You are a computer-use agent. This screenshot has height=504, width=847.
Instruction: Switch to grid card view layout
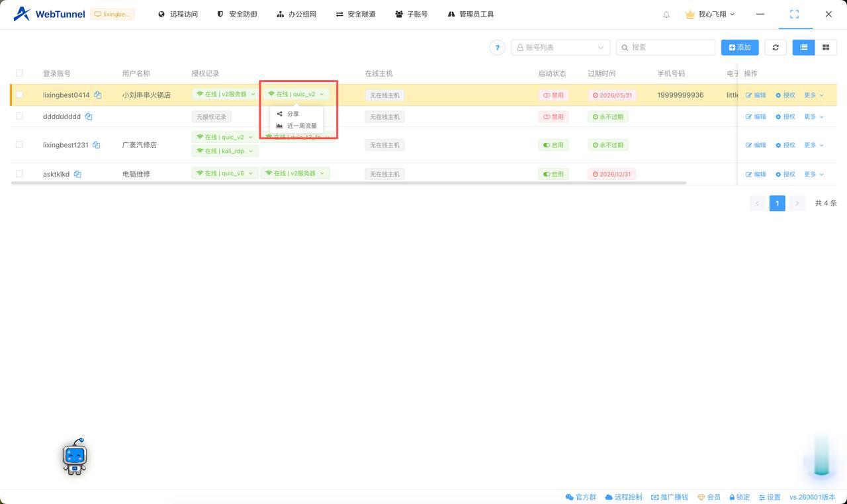tap(825, 48)
